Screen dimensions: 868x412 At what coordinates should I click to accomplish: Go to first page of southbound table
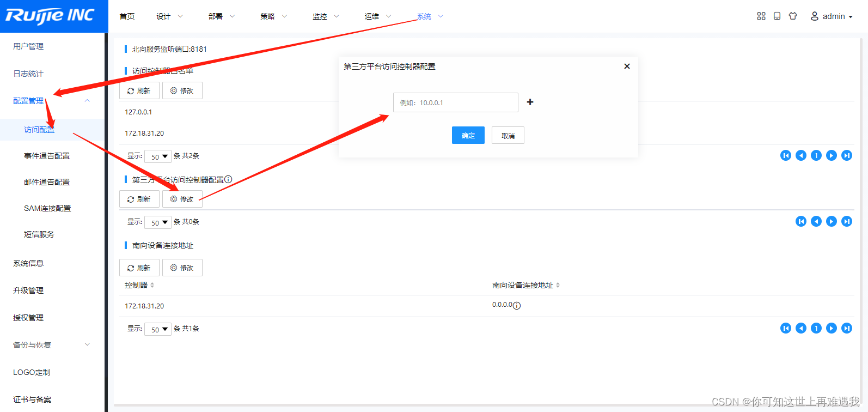coord(786,328)
